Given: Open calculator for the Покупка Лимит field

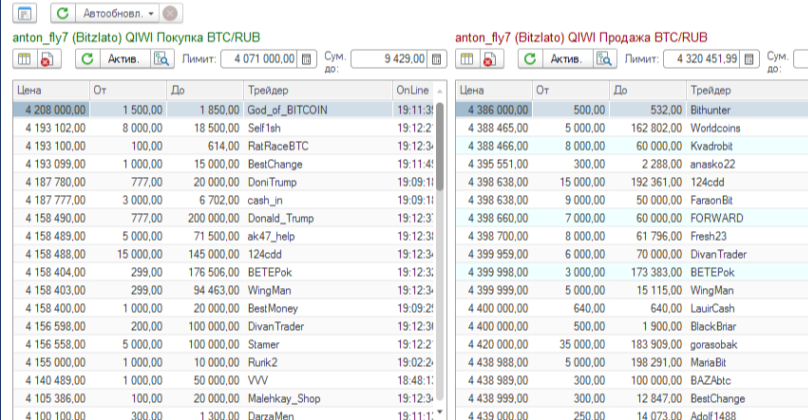Looking at the screenshot, I should pos(307,60).
